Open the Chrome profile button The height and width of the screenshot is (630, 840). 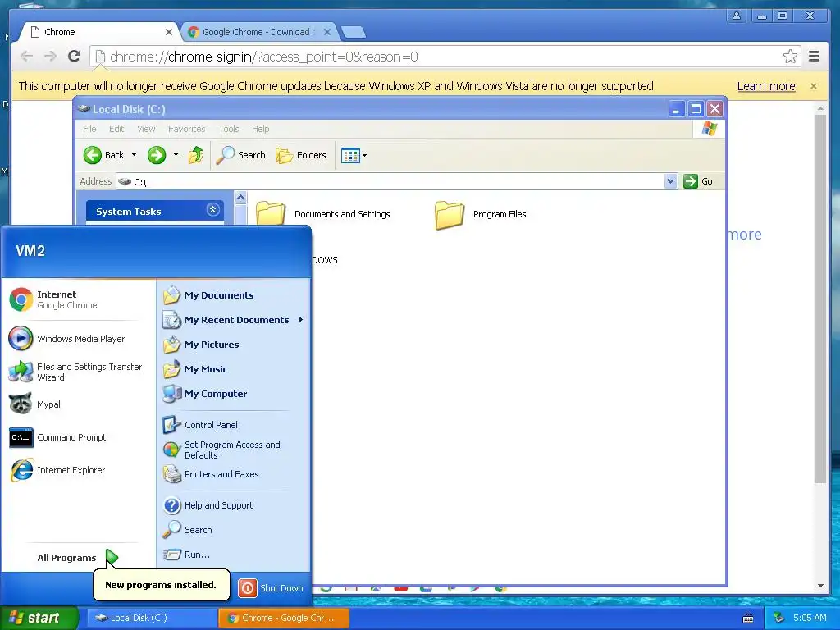coord(737,16)
